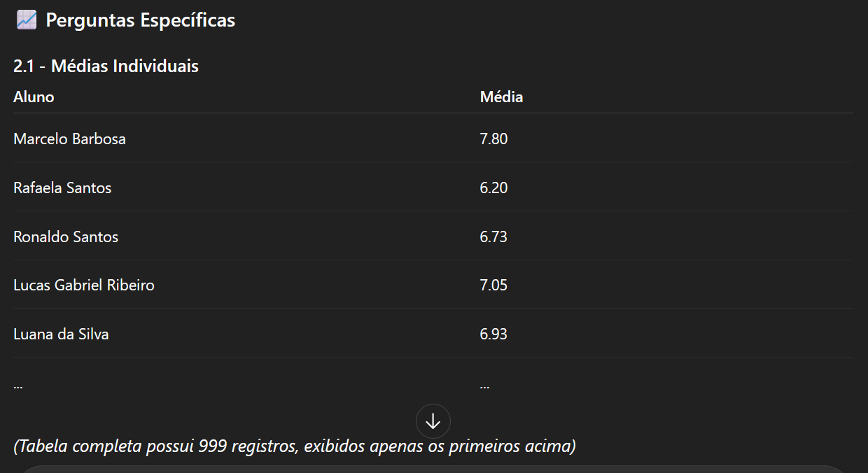Click the chart emoji beside Perguntas Específicas
The image size is (868, 473).
coord(27,21)
